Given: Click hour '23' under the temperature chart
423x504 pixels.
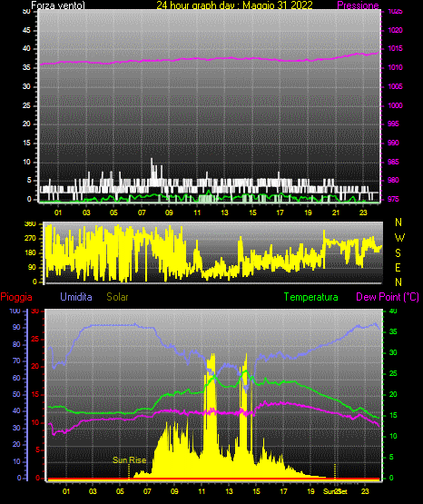Looking at the screenshot, I should 365,491.
